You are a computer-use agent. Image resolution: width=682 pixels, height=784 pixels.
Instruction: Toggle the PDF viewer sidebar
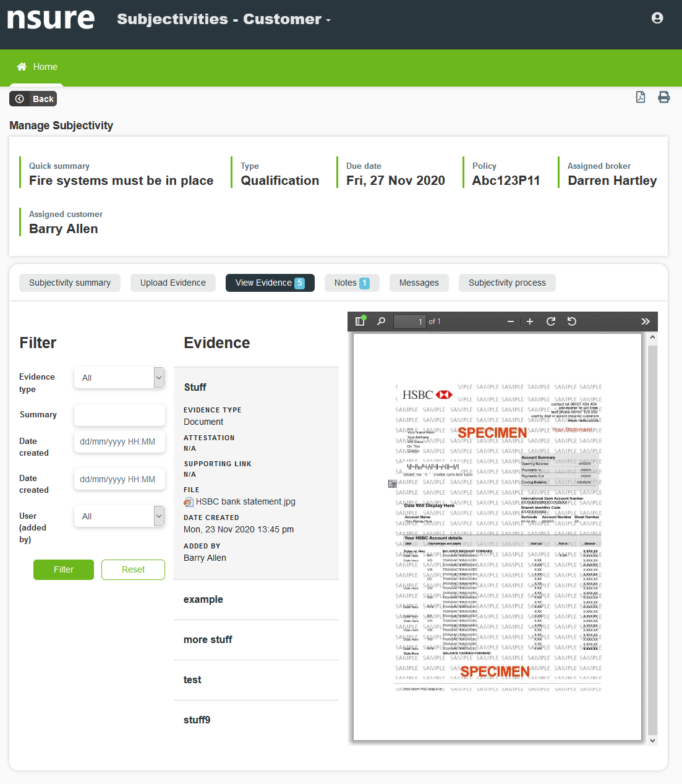(360, 321)
